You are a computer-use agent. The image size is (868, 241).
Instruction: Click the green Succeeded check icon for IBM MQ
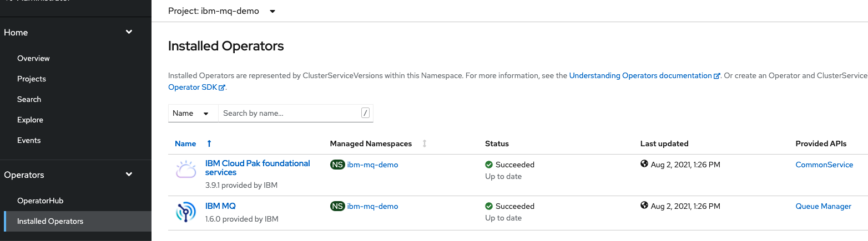pyautogui.click(x=489, y=206)
